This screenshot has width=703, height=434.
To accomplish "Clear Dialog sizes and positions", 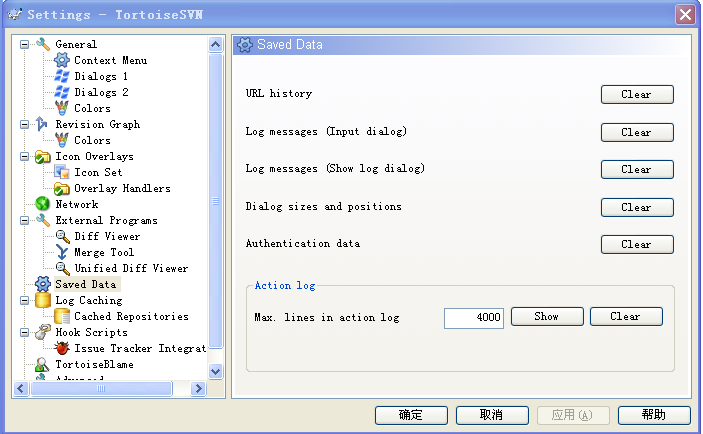I will (x=637, y=208).
